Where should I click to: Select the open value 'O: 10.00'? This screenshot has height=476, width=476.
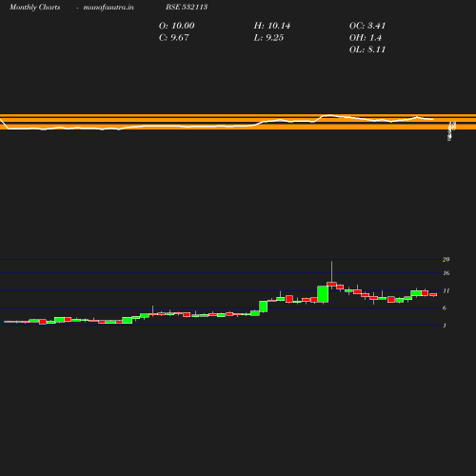[x=176, y=26]
